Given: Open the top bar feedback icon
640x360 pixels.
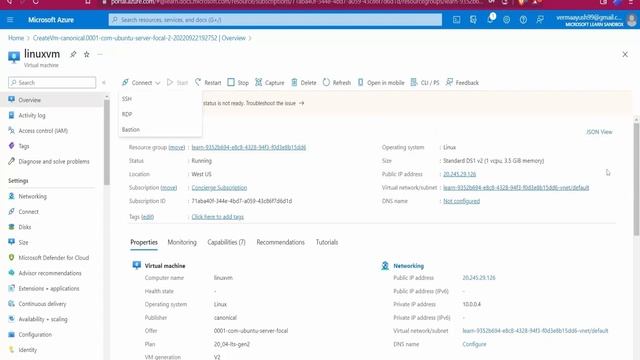Looking at the screenshot, I should [540, 20].
